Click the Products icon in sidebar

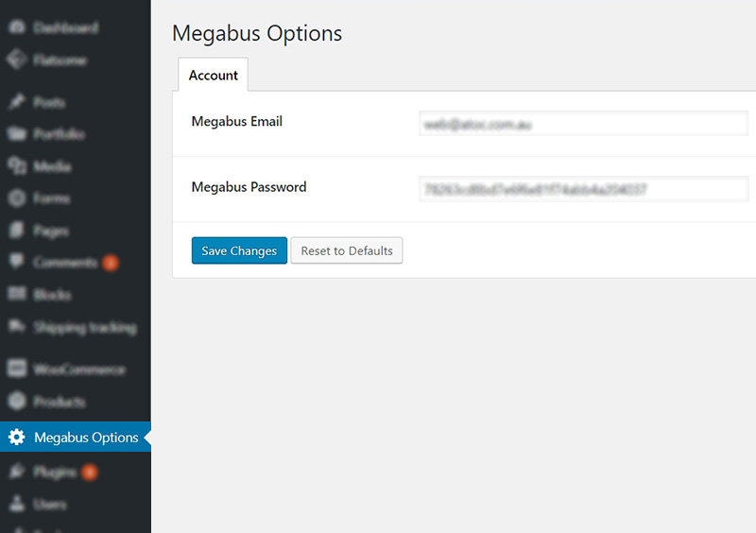(17, 401)
